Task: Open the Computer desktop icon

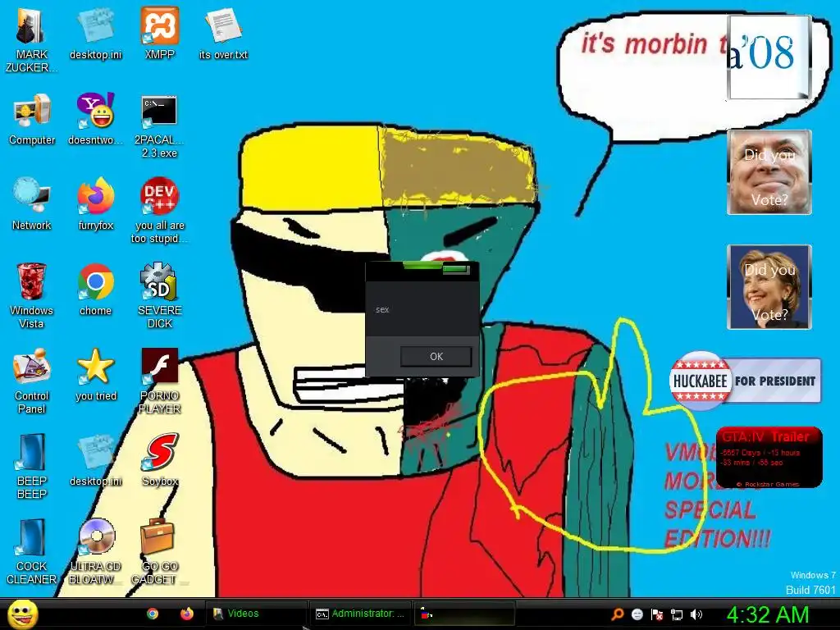Action: 32,120
